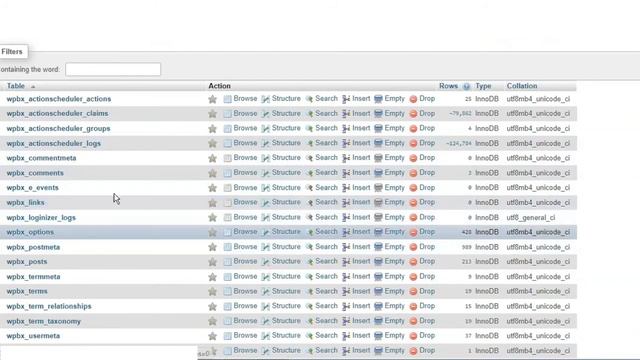Insert into wpbx_usermeta table
Viewport: 640px width, 360px height.
click(361, 336)
